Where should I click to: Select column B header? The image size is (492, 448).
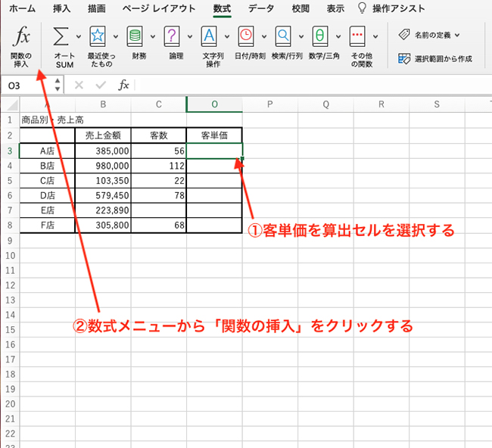[103, 104]
